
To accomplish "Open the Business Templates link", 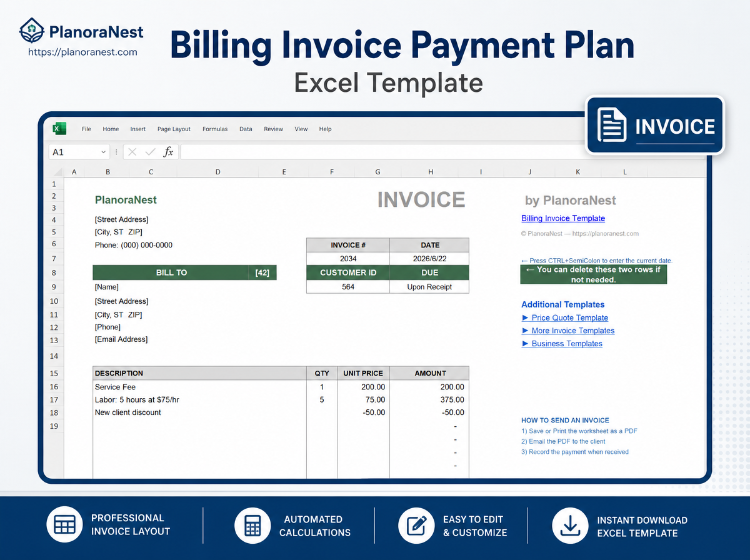I will (562, 344).
